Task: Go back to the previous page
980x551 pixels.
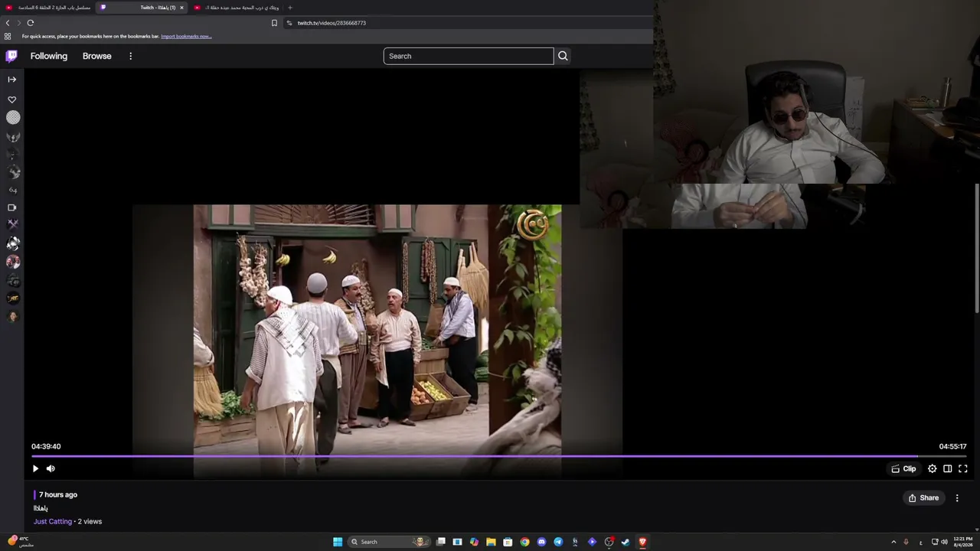Action: pos(8,23)
